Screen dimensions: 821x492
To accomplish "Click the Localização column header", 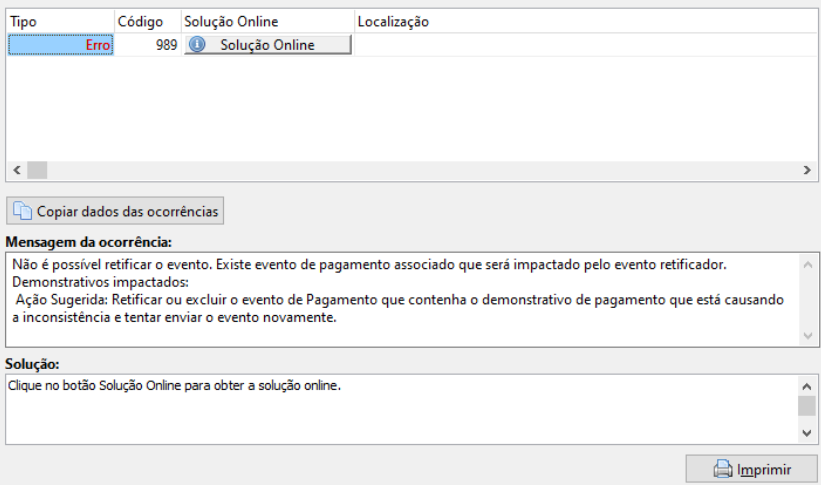I will click(x=585, y=21).
